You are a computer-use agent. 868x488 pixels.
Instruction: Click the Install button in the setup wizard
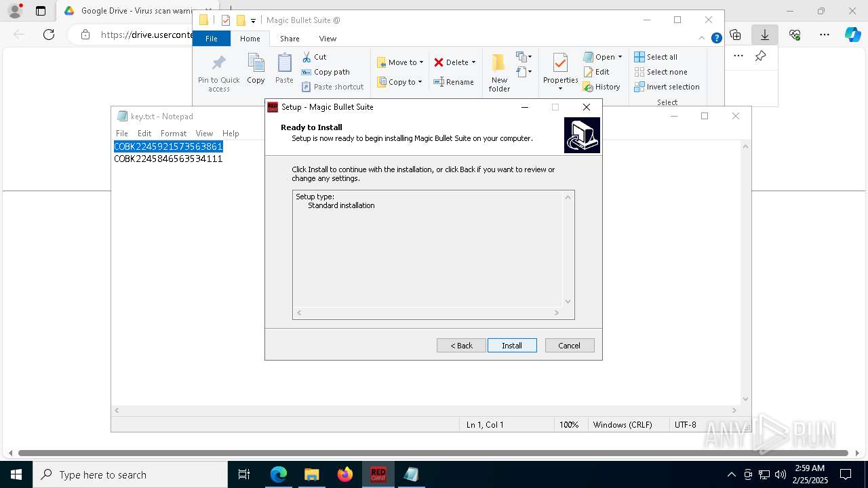(512, 346)
